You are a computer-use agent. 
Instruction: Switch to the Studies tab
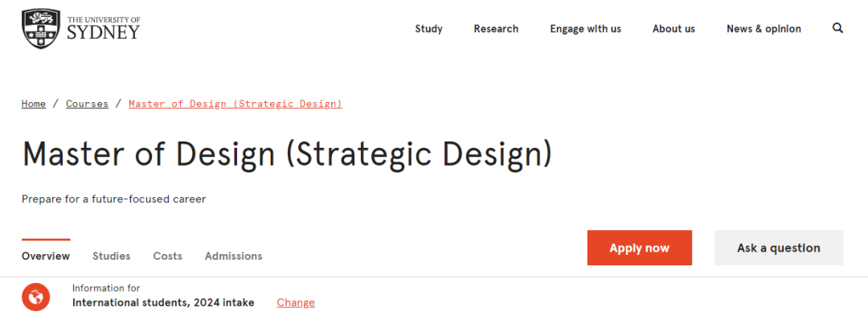(111, 256)
